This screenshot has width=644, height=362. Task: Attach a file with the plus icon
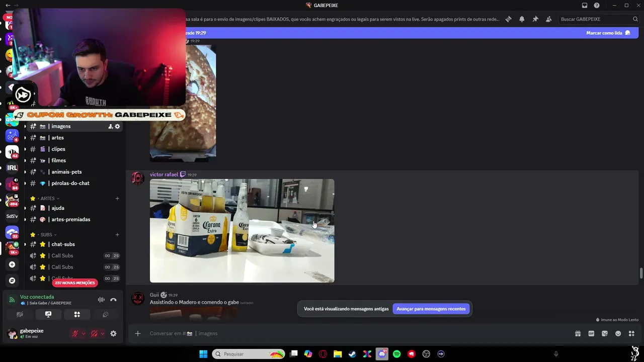[x=137, y=333]
